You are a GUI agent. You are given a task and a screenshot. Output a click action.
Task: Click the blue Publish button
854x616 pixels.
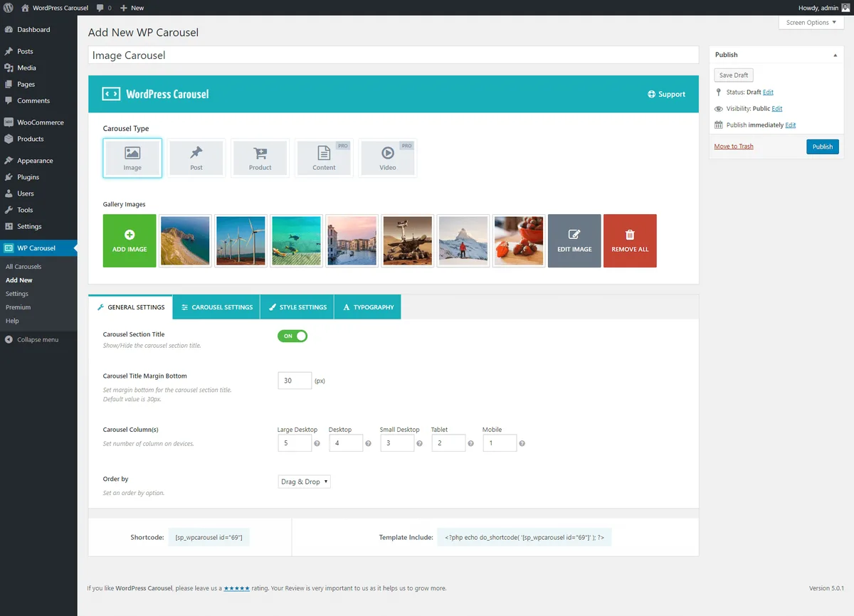823,147
